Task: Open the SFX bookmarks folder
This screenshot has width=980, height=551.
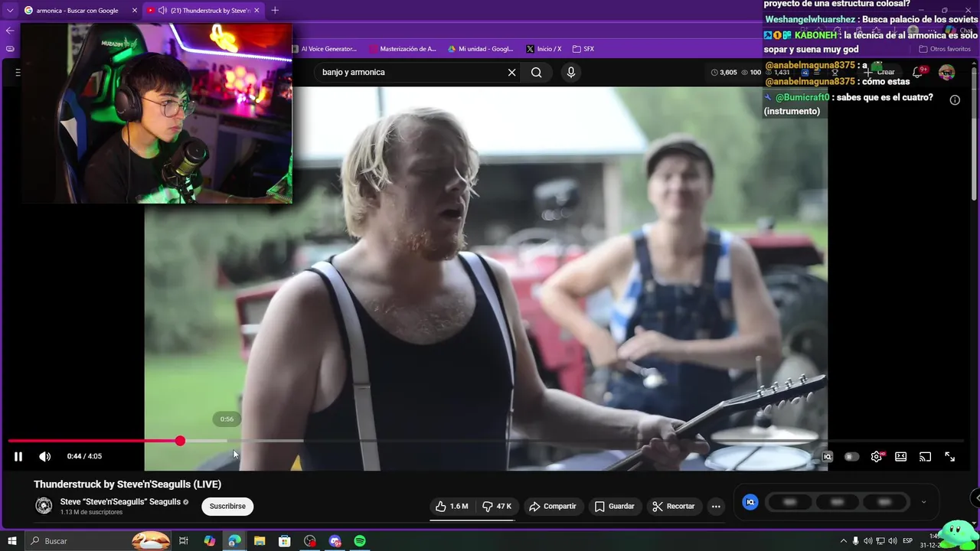Action: click(583, 49)
